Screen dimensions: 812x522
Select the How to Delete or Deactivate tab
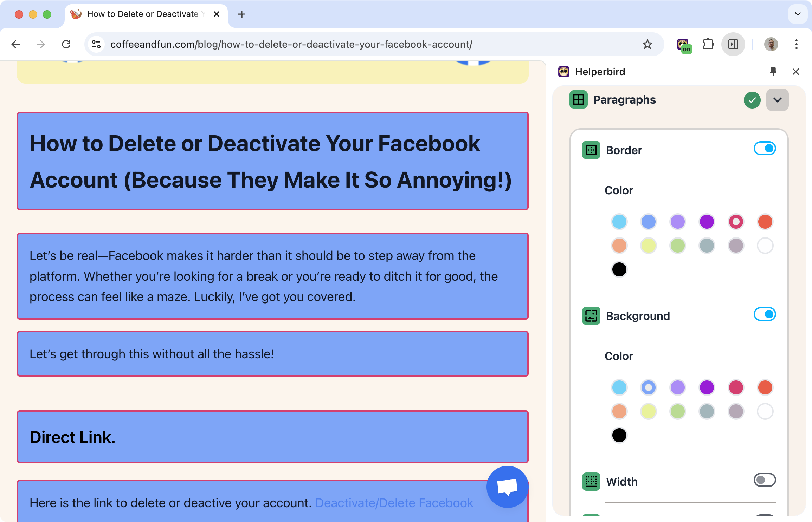142,14
